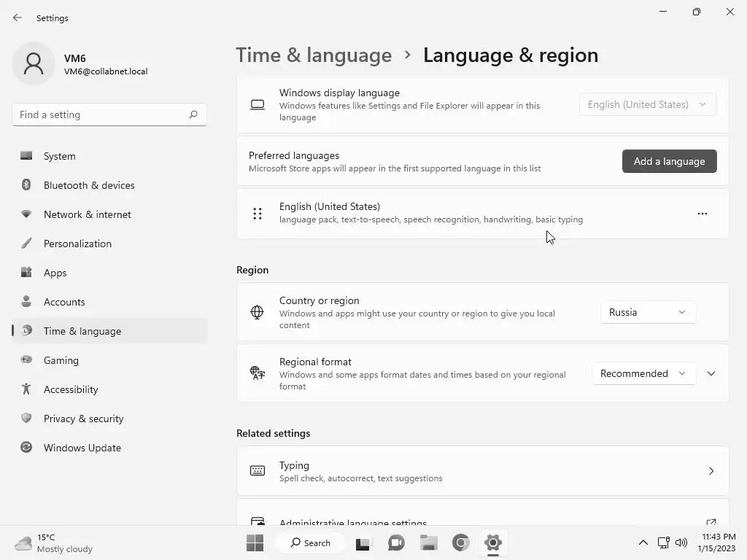Select Time & language in sidebar

point(109,331)
